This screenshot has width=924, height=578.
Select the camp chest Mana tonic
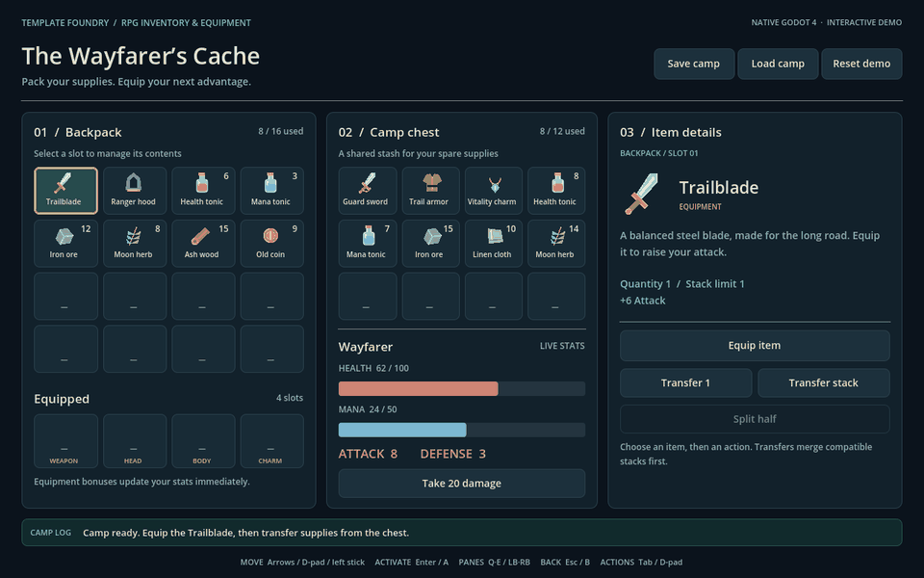(368, 244)
